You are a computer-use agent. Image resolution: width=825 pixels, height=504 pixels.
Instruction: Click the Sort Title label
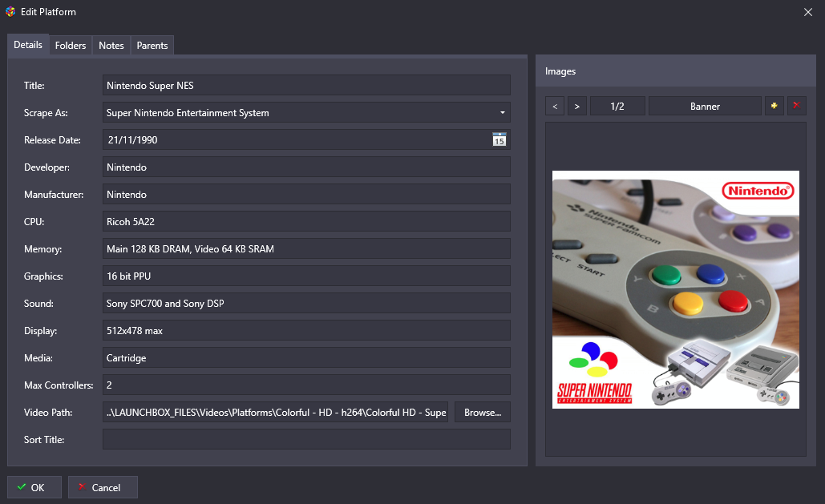point(43,439)
